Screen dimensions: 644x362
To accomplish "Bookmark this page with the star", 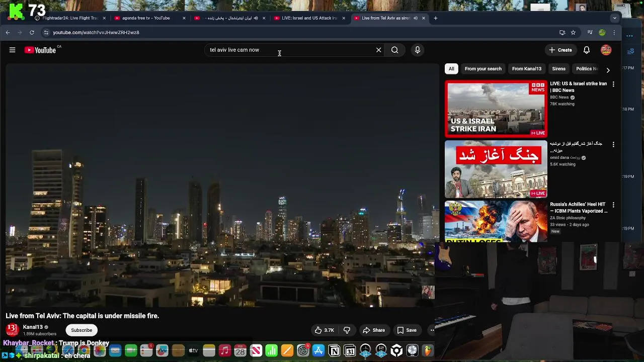I will [573, 32].
